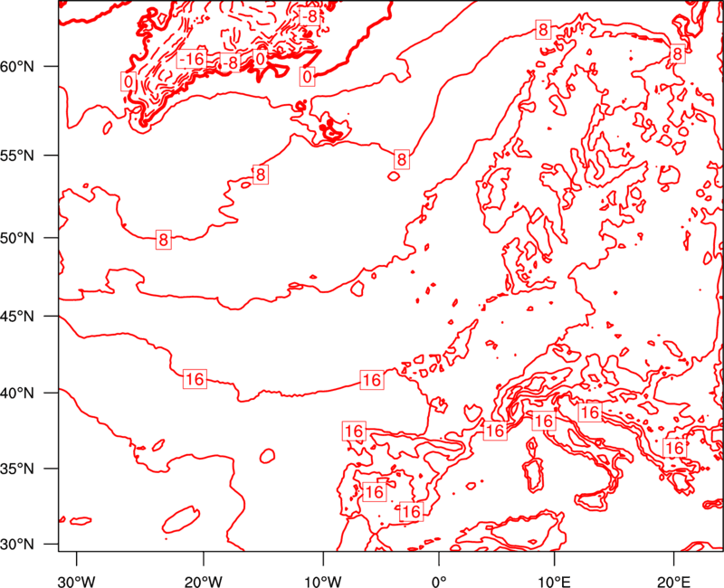Select the -8 contour label at map top
Image resolution: width=724 pixels, height=588 pixels.
(310, 16)
